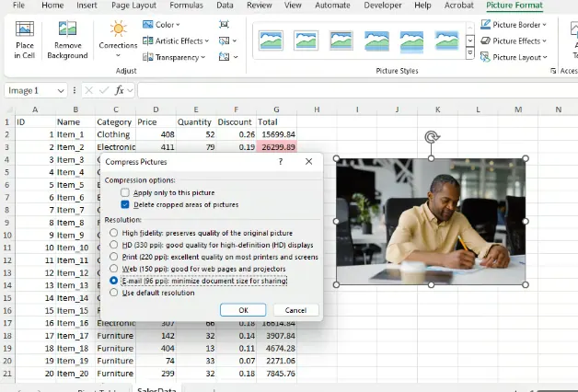
Task: Uncheck Delete cropped areas of pictures
Action: click(125, 204)
